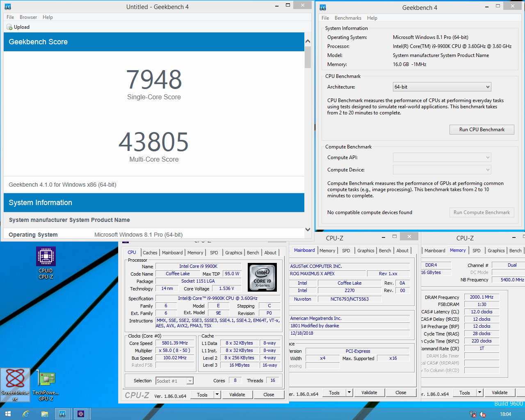The width and height of the screenshot is (525, 420).
Task: Open Help menu in Untitled Geekbench window
Action: click(48, 17)
